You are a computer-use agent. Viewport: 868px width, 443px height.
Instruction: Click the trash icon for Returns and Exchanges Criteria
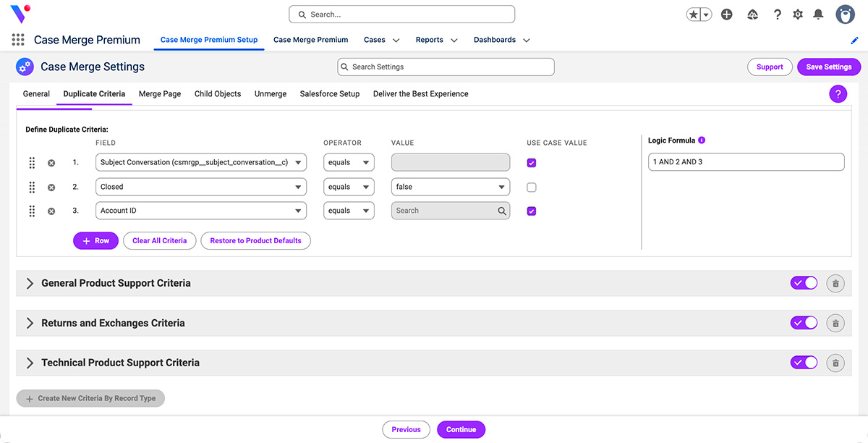pos(835,322)
